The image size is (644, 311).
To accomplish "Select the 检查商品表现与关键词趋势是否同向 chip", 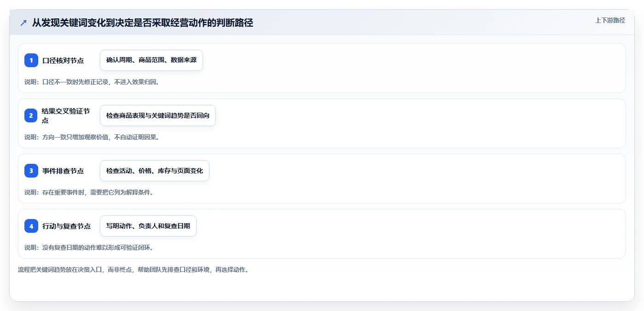I will (158, 115).
